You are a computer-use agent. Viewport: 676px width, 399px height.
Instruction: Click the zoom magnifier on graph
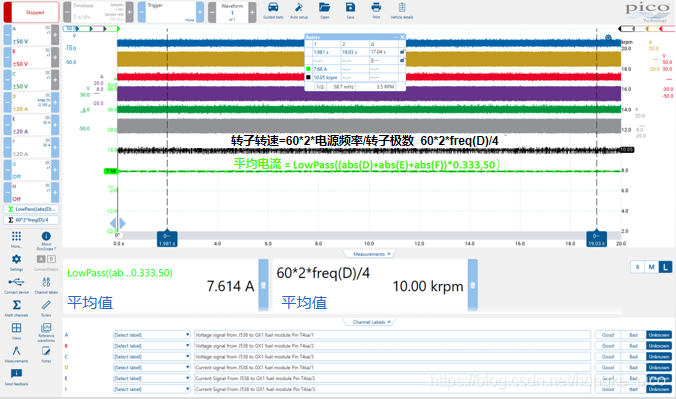[608, 38]
